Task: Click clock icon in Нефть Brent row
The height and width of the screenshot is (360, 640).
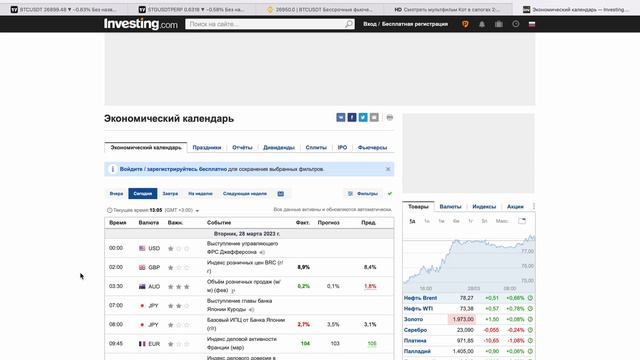Action: (530, 298)
